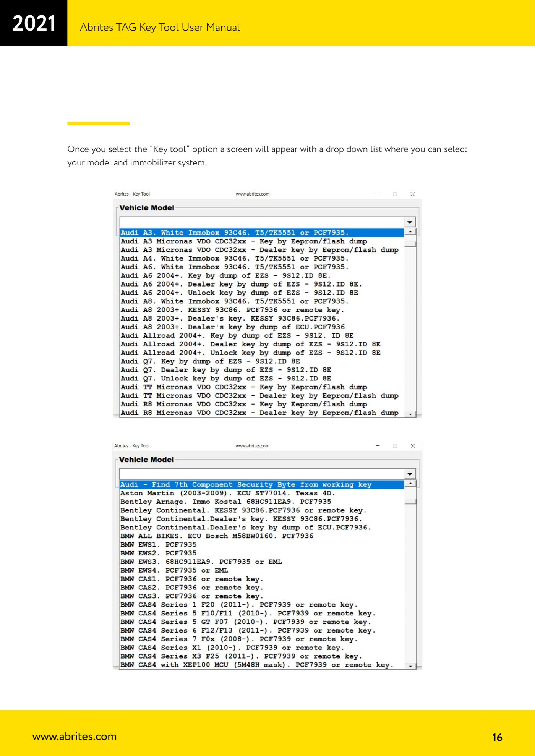The width and height of the screenshot is (535, 756).
Task: Choose "BMW EWS3. 68HC911EA9. PCF7935 or EML"
Action: [262, 562]
